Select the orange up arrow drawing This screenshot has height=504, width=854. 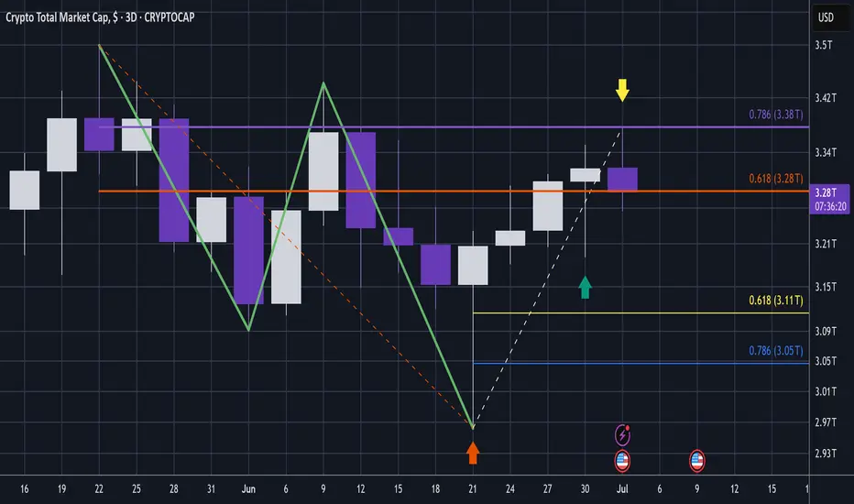pos(473,453)
